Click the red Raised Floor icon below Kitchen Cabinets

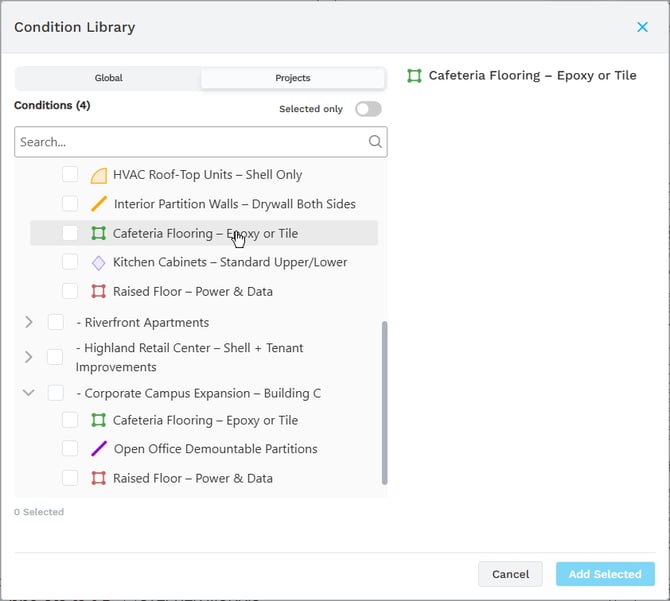(x=98, y=292)
